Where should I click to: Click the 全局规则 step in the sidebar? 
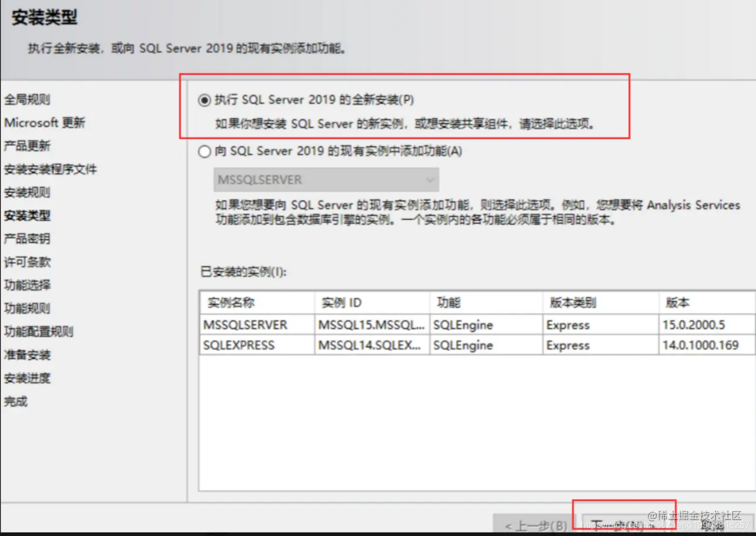point(27,99)
